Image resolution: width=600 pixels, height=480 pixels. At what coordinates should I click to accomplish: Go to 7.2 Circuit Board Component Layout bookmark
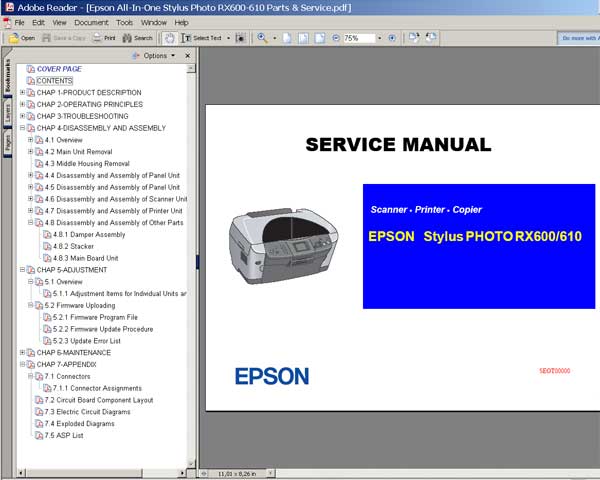[x=99, y=400]
